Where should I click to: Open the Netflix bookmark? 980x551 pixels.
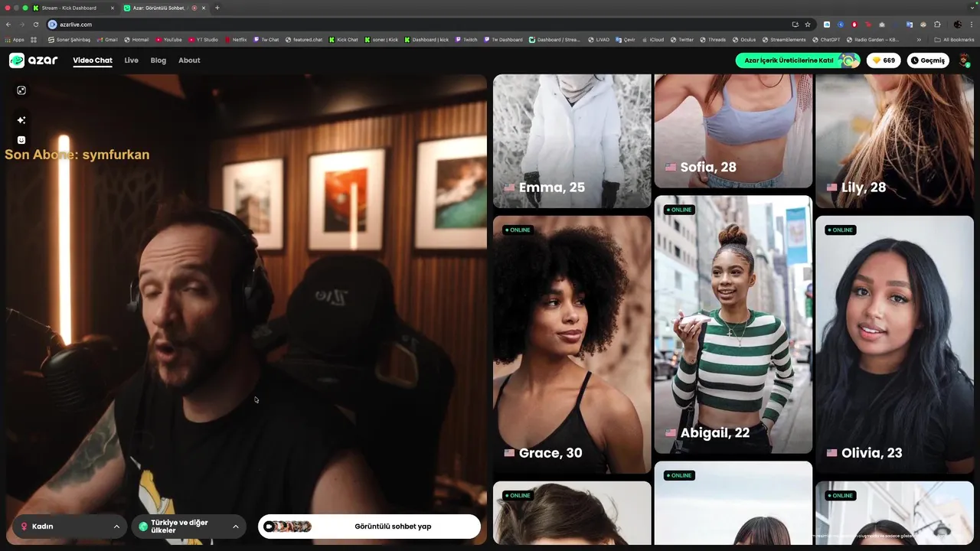(236, 40)
